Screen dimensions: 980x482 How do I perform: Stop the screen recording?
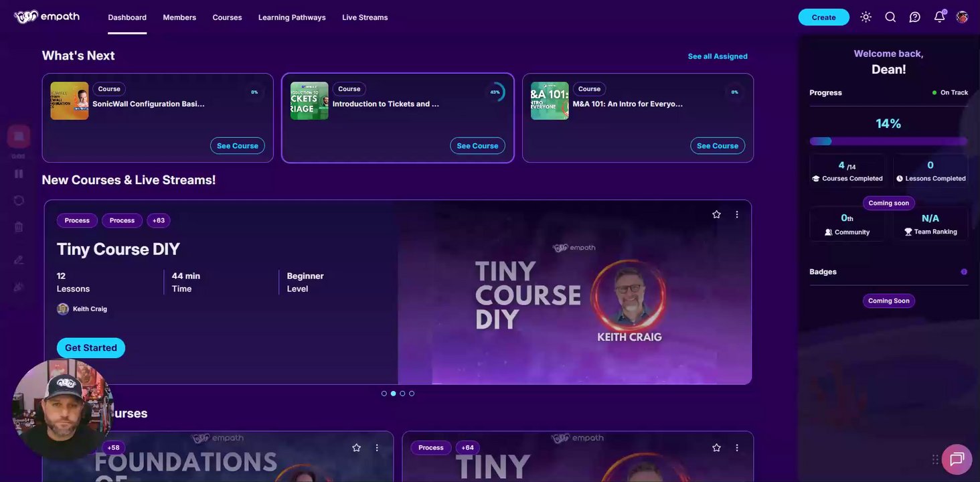pyautogui.click(x=19, y=137)
